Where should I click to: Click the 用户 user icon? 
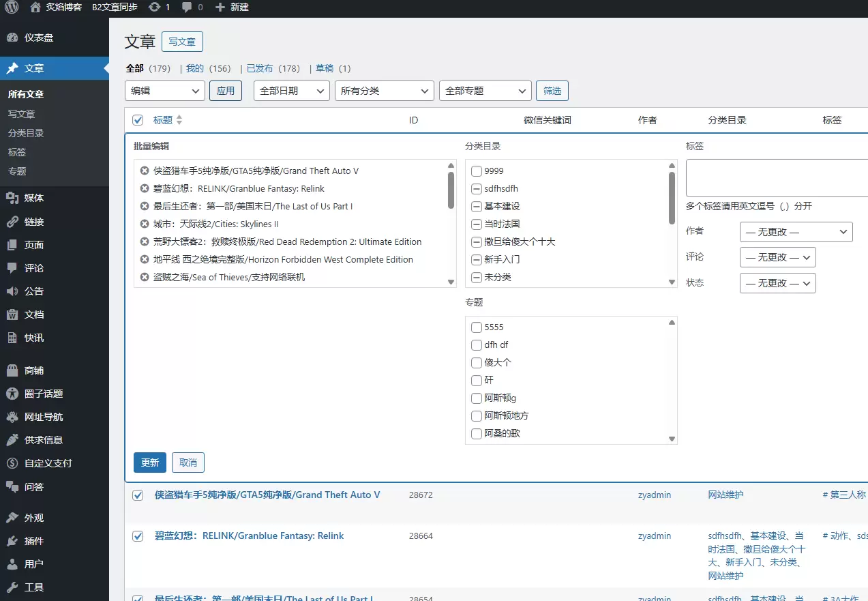tap(12, 564)
